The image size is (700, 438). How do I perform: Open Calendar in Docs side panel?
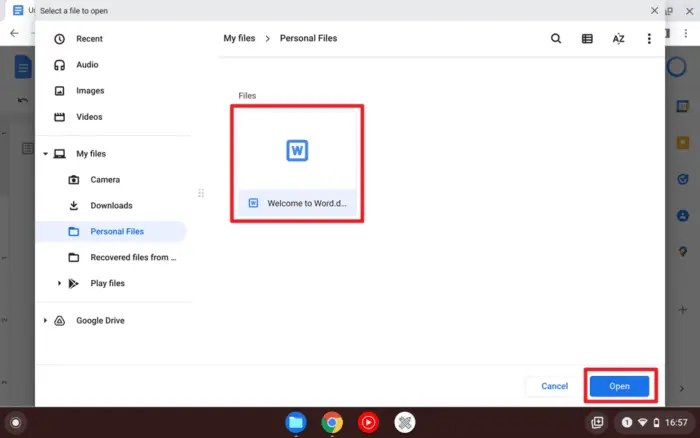[683, 106]
